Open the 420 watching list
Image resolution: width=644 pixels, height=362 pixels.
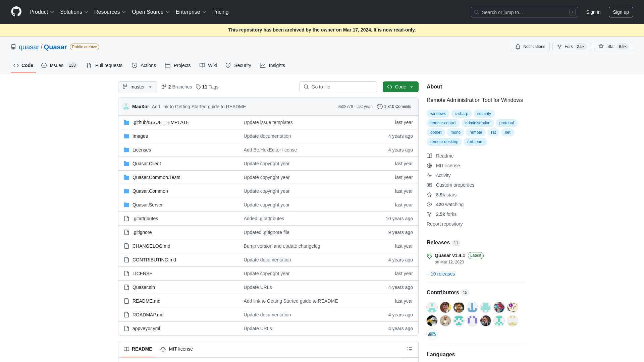445,204
